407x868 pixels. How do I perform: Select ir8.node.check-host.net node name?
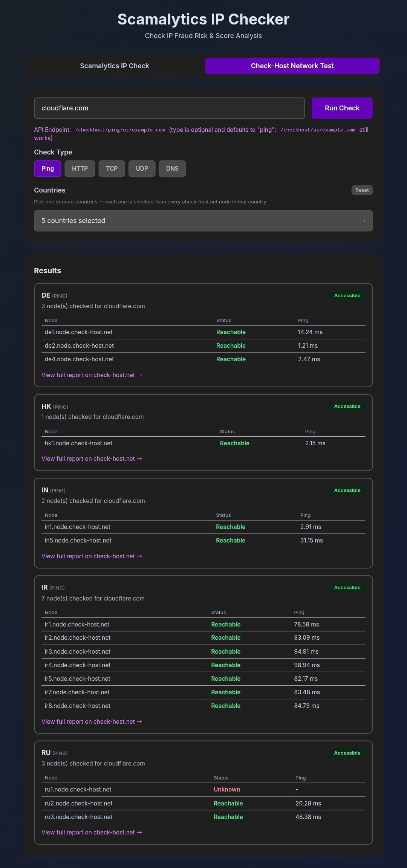pyautogui.click(x=78, y=706)
